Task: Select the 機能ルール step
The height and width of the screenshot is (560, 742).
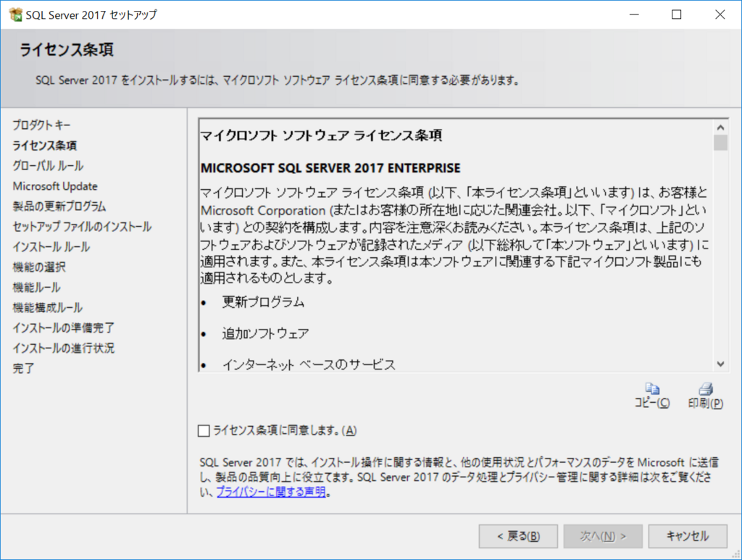Action: pos(36,288)
